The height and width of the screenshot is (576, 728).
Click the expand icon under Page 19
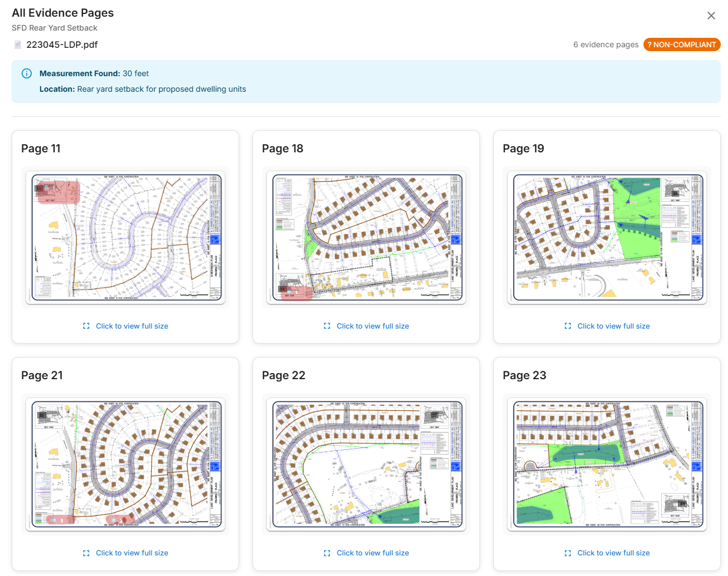[x=568, y=326]
